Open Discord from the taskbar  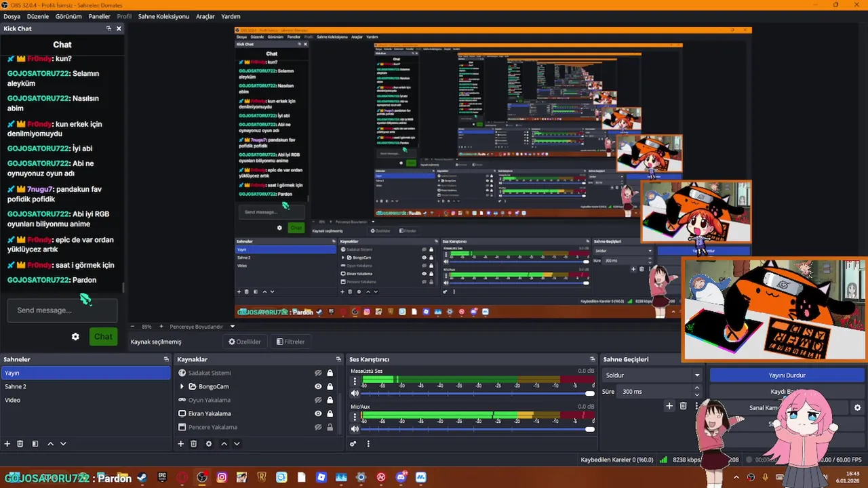[x=401, y=478]
